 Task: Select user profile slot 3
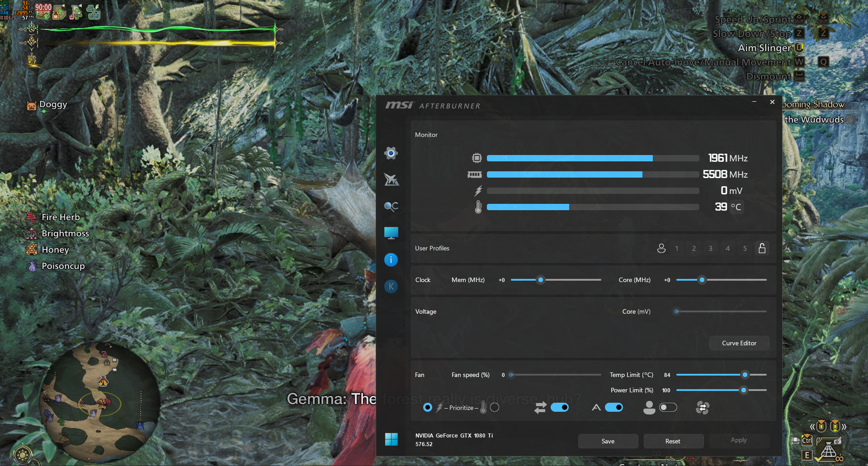pyautogui.click(x=711, y=248)
